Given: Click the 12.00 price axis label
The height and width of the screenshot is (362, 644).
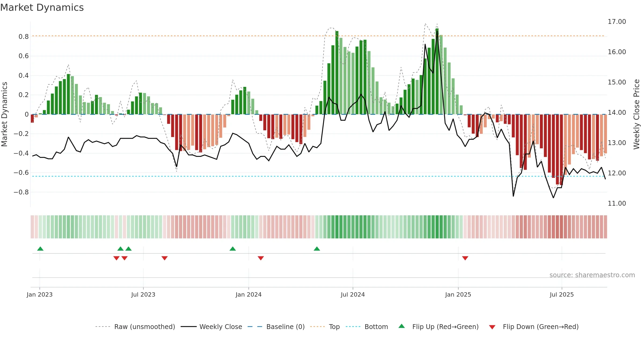Looking at the screenshot, I should point(617,173).
